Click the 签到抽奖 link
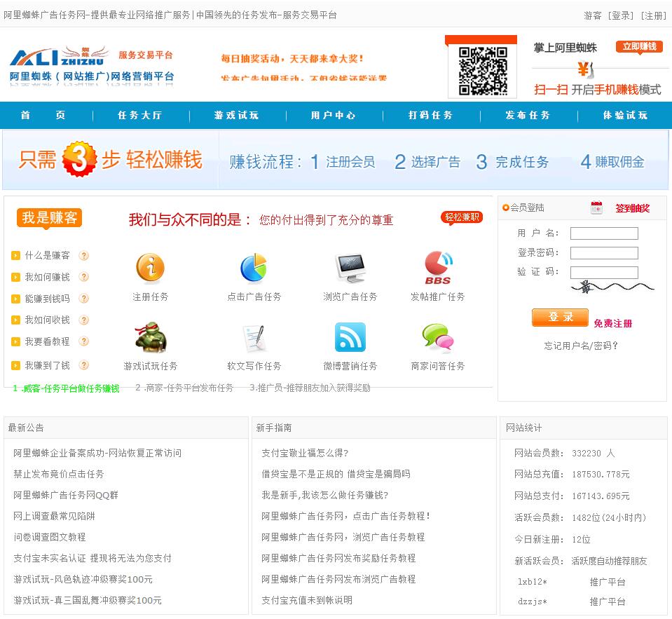The image size is (672, 619). pyautogui.click(x=633, y=208)
